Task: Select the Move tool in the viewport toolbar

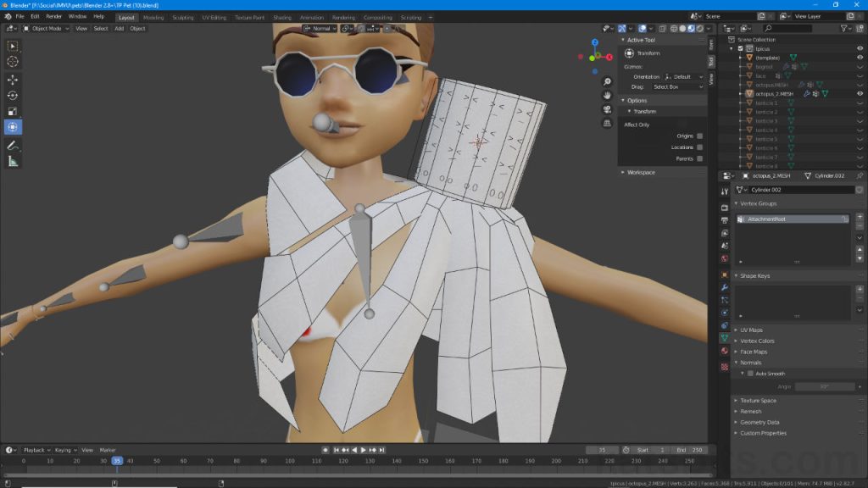Action: click(12, 81)
